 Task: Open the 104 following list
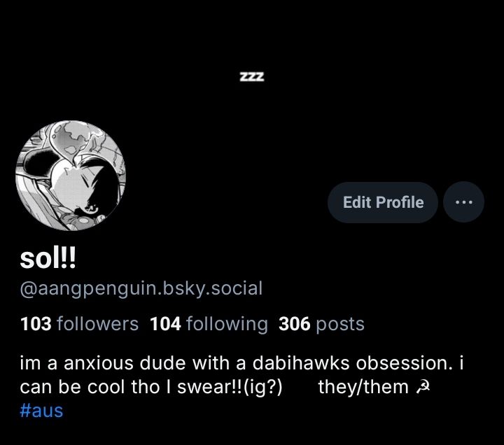click(209, 323)
